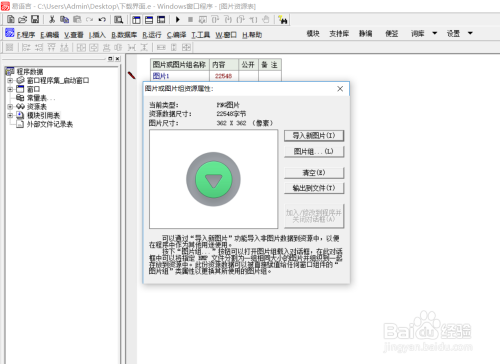Toggle the bottom status panel layout icon
Screen dimensions: 500x364
(x=149, y=20)
